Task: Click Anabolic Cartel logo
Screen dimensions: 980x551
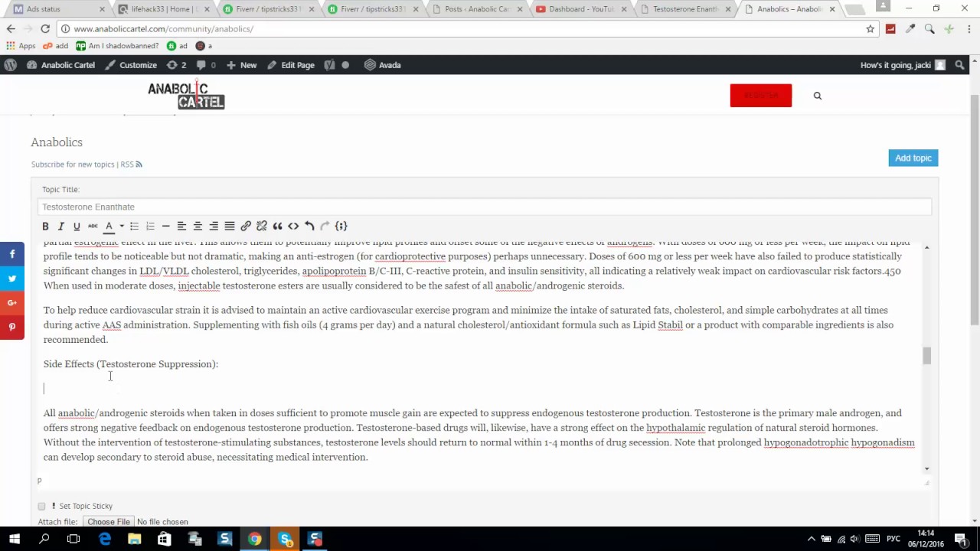Action: coord(186,96)
